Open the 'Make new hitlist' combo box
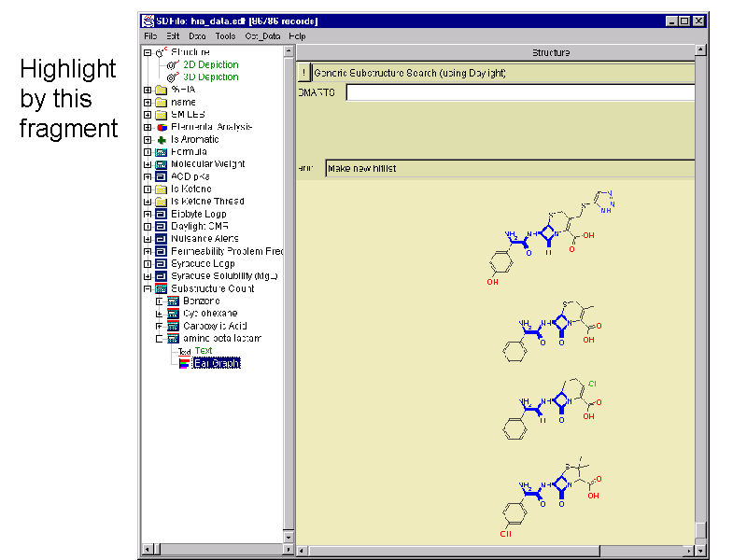Screen dimensions: 747x560 (x=510, y=169)
